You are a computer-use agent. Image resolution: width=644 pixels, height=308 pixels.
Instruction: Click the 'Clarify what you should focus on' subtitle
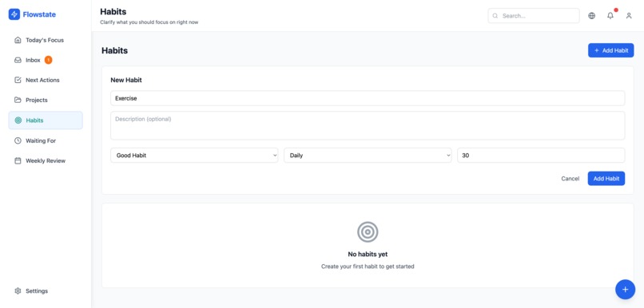click(x=149, y=22)
